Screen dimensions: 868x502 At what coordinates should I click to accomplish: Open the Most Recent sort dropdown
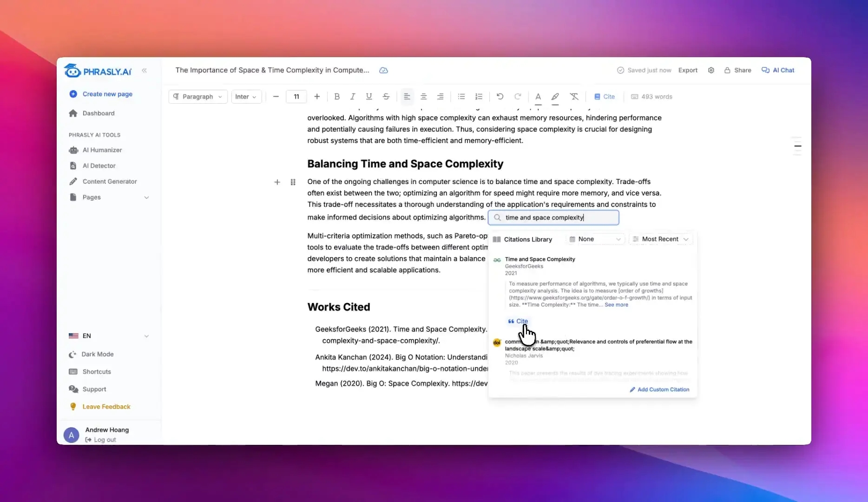661,239
